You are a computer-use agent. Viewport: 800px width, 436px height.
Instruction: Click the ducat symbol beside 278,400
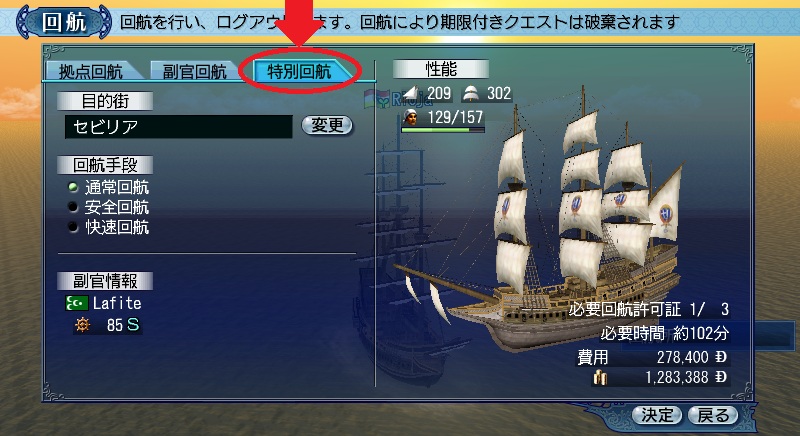click(720, 357)
